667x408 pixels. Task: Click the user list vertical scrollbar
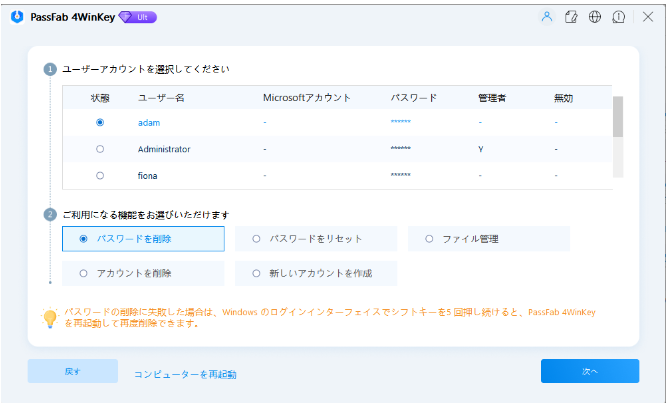tap(618, 118)
